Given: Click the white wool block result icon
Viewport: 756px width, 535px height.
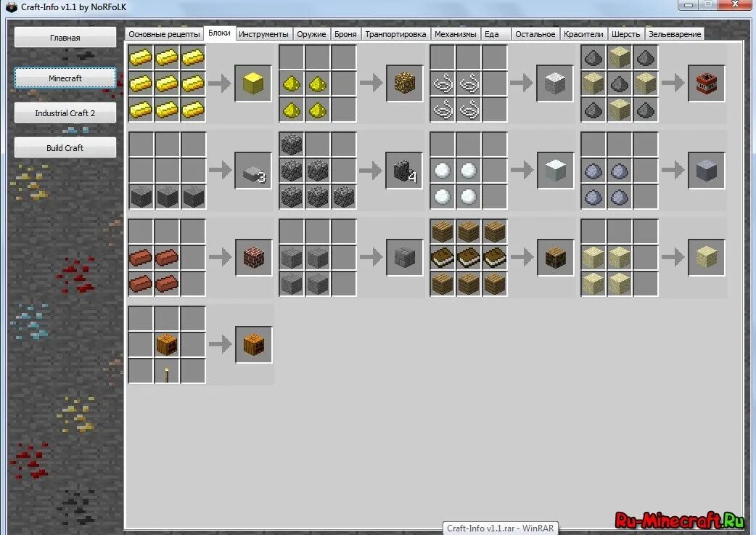Looking at the screenshot, I should [x=555, y=83].
